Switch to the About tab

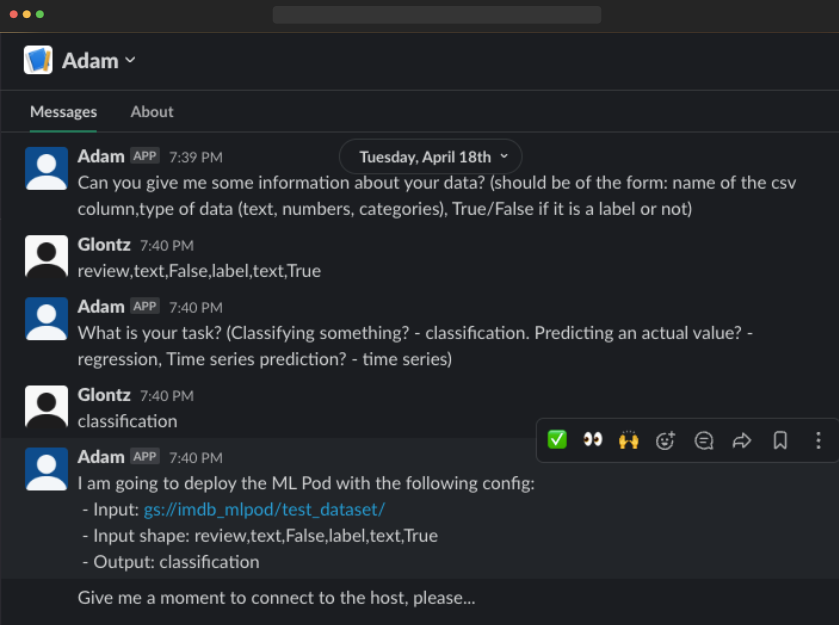[152, 112]
